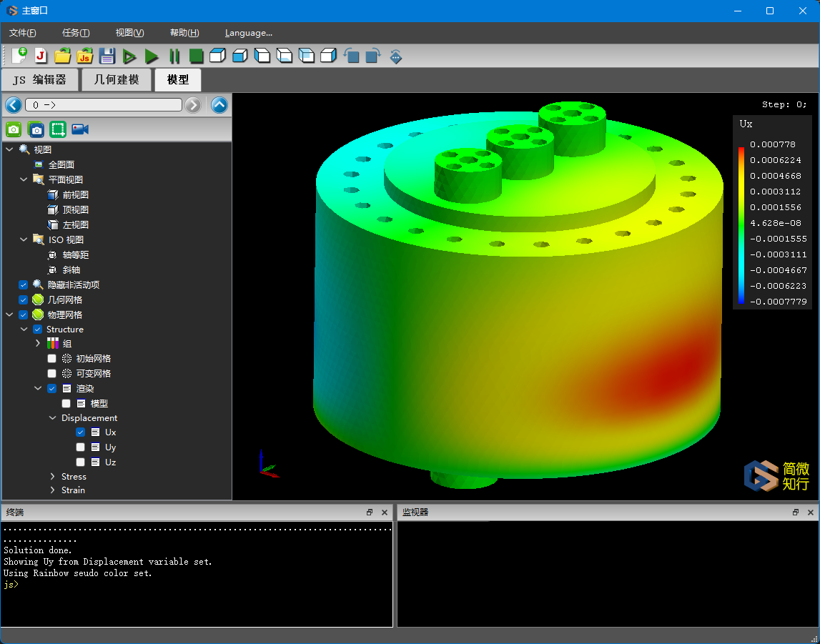This screenshot has height=644, width=820.
Task: Click the green camera screenshot icon
Action: coord(14,129)
